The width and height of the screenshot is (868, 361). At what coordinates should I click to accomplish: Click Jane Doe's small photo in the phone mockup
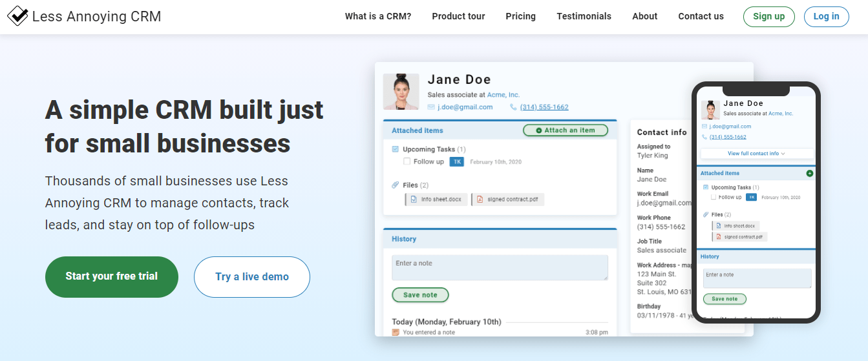(710, 109)
